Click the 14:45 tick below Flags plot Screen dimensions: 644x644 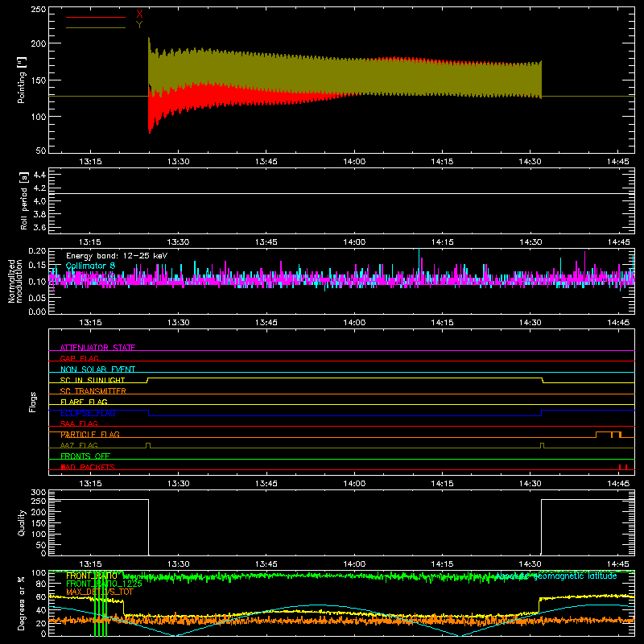pos(618,484)
